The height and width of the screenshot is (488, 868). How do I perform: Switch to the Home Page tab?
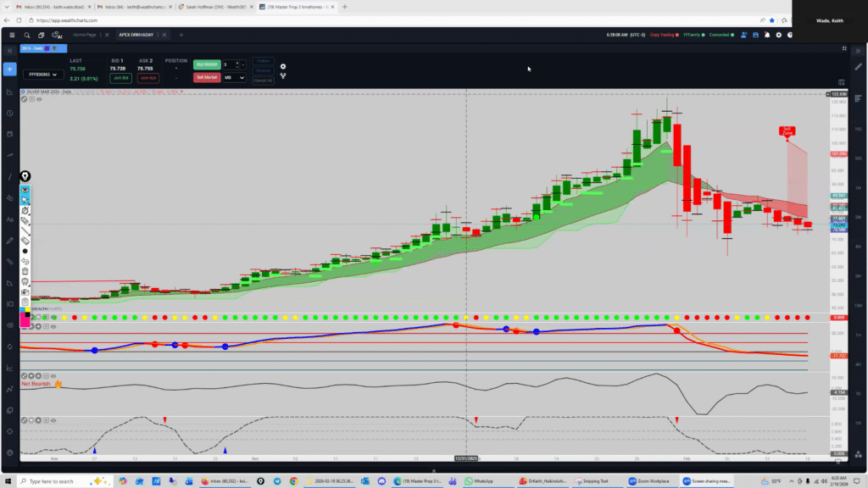coord(85,35)
